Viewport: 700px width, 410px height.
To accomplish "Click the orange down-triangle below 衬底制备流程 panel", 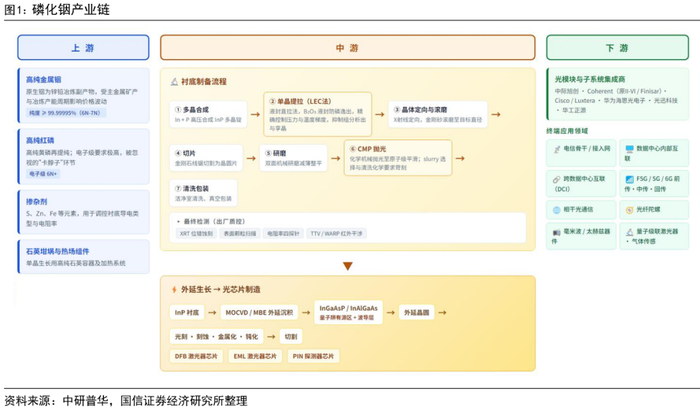I will click(348, 266).
